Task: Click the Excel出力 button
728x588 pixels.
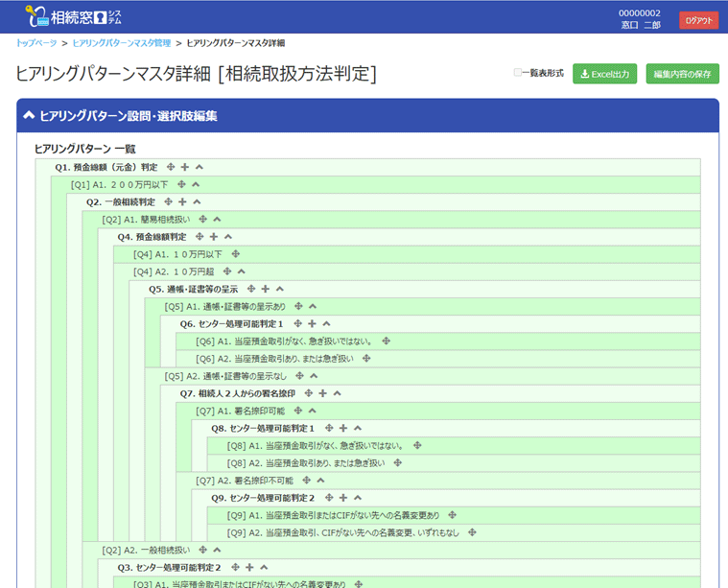Action: [x=604, y=74]
